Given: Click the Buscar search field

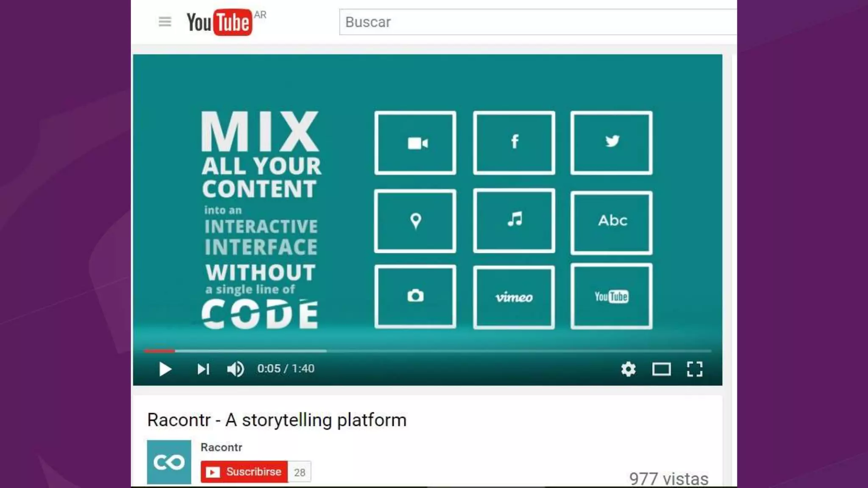Looking at the screenshot, I should pyautogui.click(x=538, y=22).
